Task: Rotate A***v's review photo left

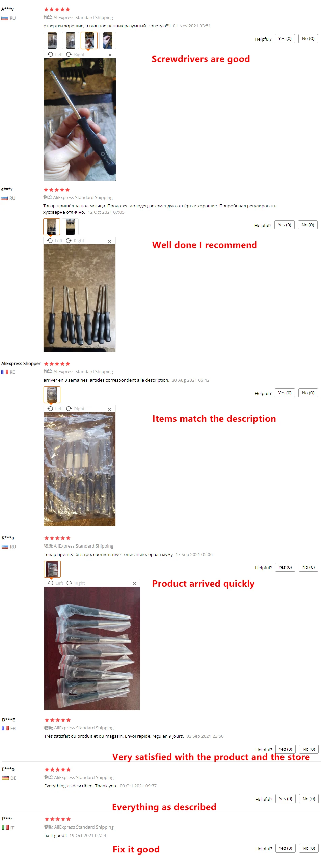Action: click(x=55, y=54)
